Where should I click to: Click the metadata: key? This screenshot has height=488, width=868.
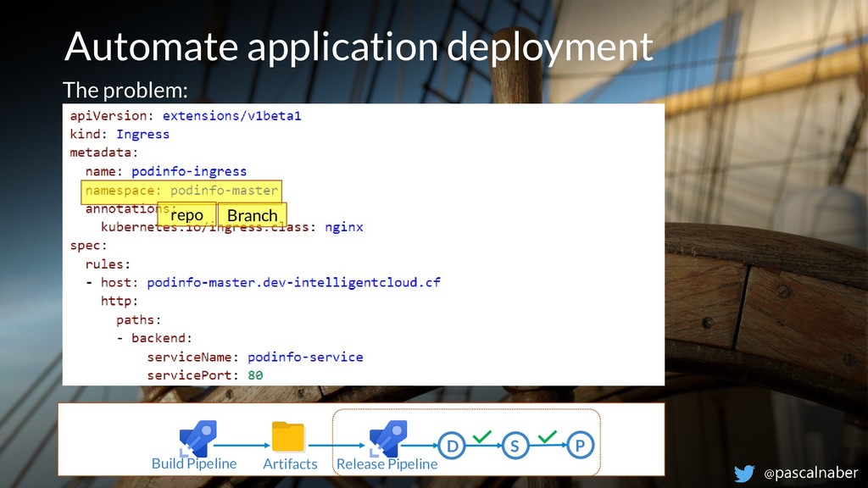(x=104, y=152)
